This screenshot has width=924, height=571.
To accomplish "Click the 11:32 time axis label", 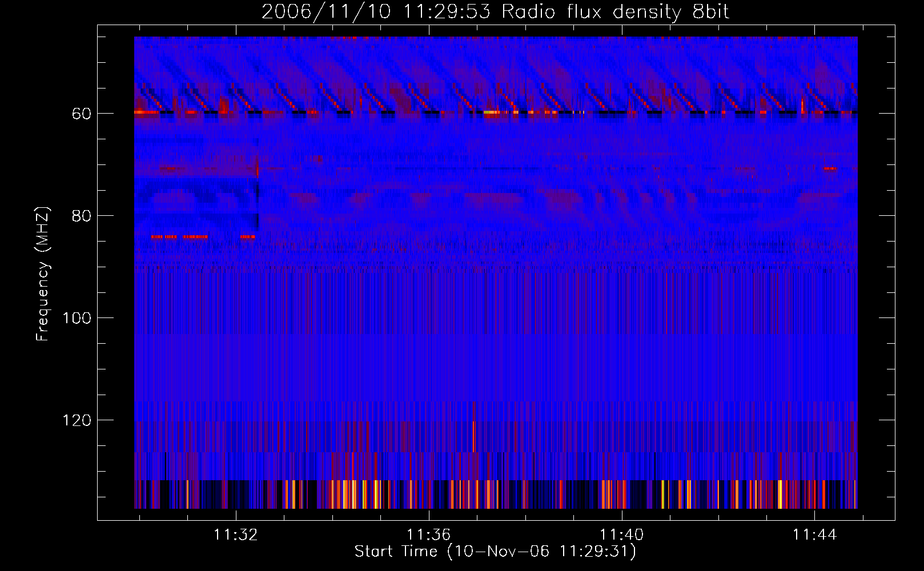I will click(235, 535).
